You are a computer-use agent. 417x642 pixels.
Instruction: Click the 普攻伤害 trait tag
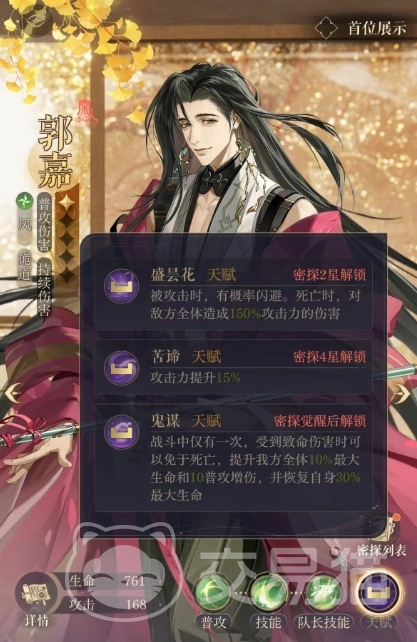coord(44,222)
